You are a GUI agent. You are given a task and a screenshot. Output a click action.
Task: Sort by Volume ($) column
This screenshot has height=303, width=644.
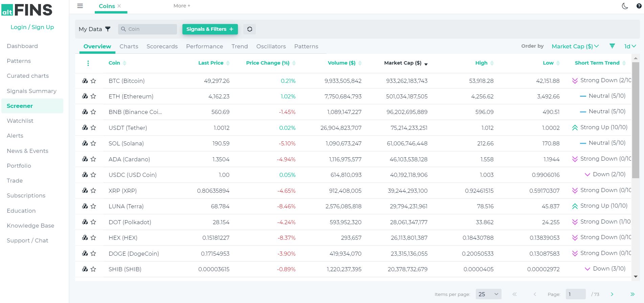pyautogui.click(x=345, y=63)
